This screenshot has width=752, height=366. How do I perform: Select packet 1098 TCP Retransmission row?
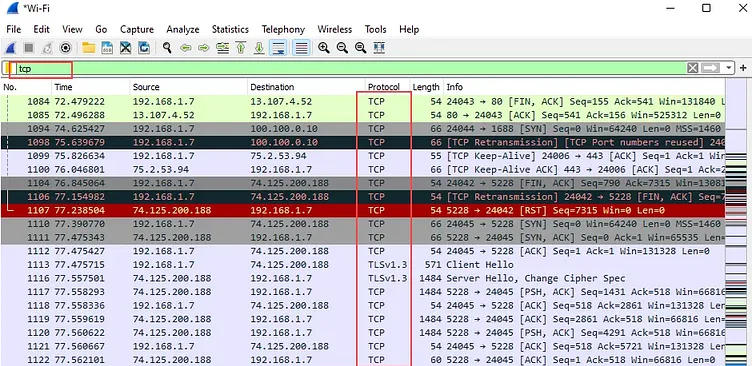tap(363, 142)
